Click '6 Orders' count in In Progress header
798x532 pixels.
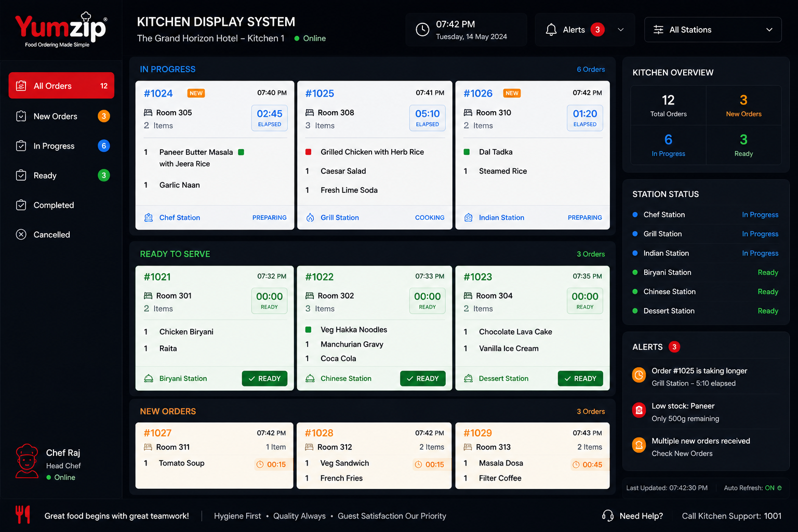click(591, 70)
